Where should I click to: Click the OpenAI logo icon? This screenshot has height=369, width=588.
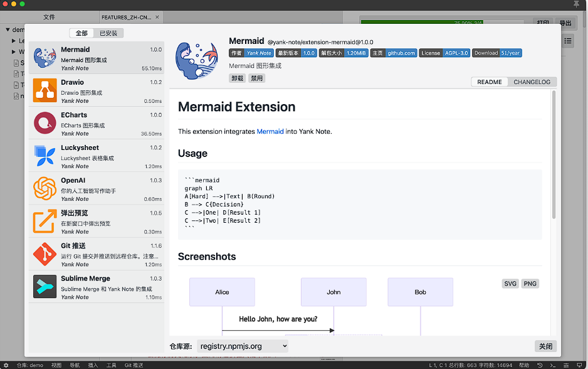click(x=45, y=188)
